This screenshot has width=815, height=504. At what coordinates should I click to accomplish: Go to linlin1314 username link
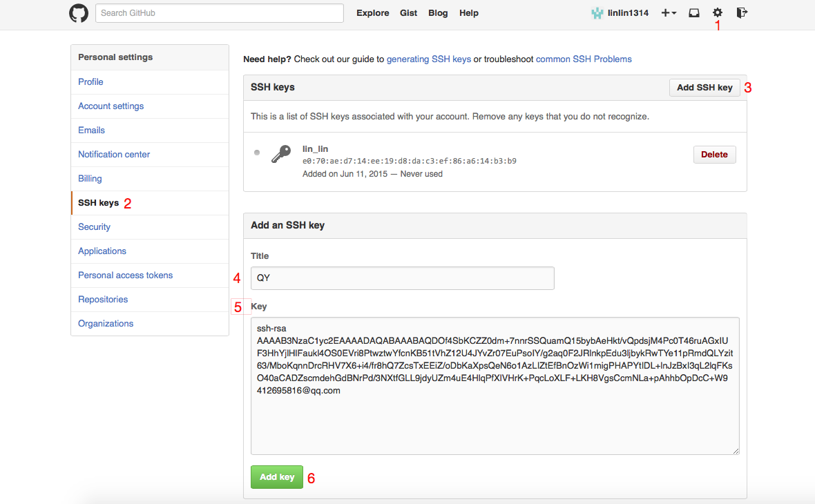[628, 13]
